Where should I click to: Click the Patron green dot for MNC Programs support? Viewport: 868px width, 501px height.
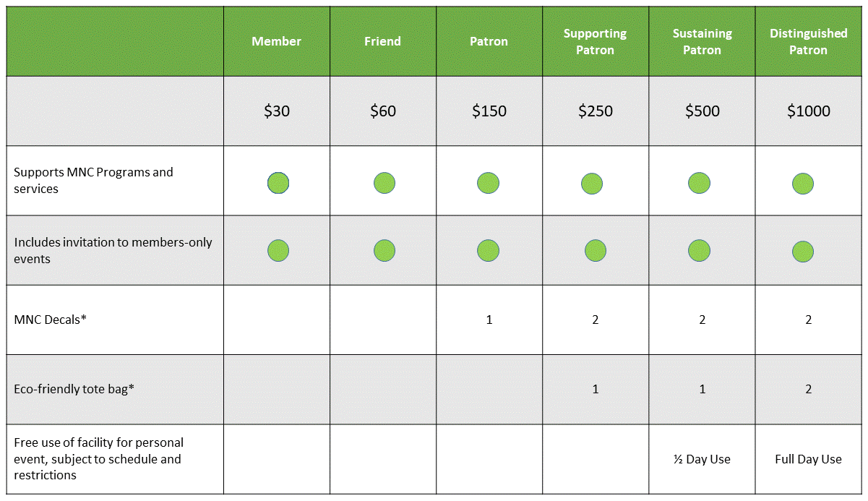489,184
